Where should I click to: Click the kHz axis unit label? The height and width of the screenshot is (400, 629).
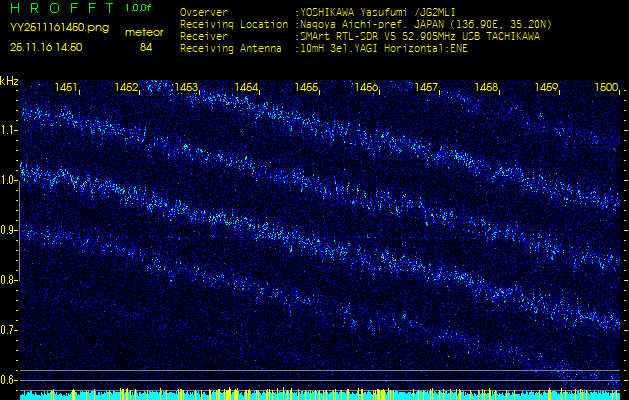[x=9, y=81]
